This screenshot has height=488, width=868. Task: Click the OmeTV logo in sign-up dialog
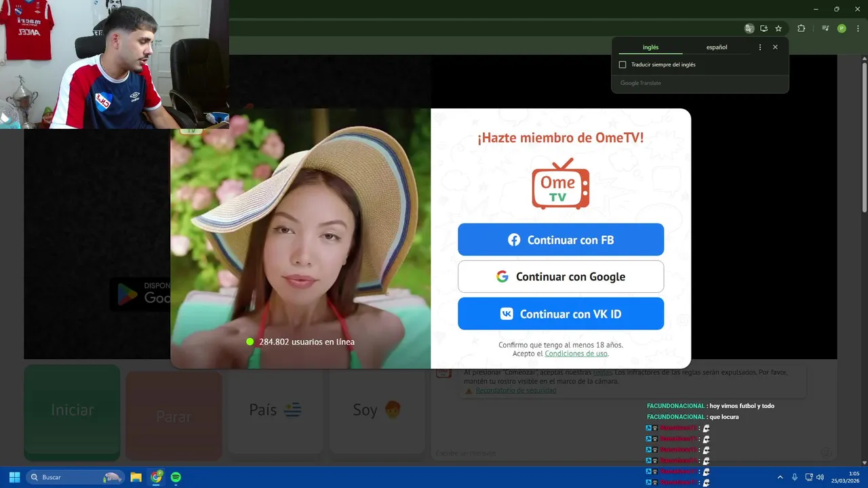pyautogui.click(x=561, y=183)
